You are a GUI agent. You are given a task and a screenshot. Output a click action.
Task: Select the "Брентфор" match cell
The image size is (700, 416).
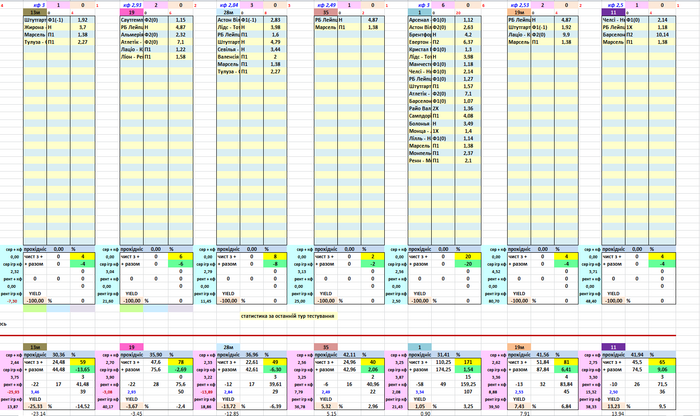click(x=420, y=35)
